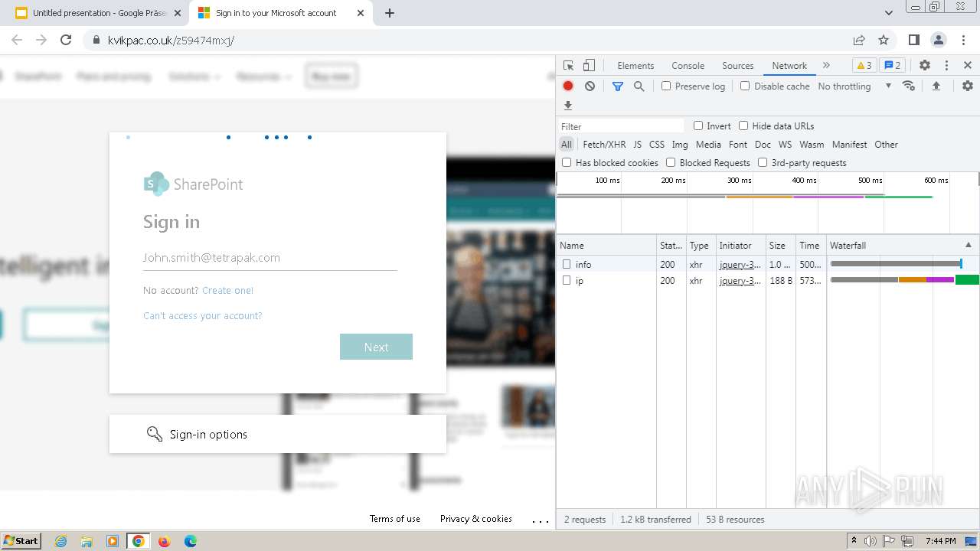The height and width of the screenshot is (551, 980).
Task: Switch to the Elements tab
Action: pyautogui.click(x=635, y=66)
